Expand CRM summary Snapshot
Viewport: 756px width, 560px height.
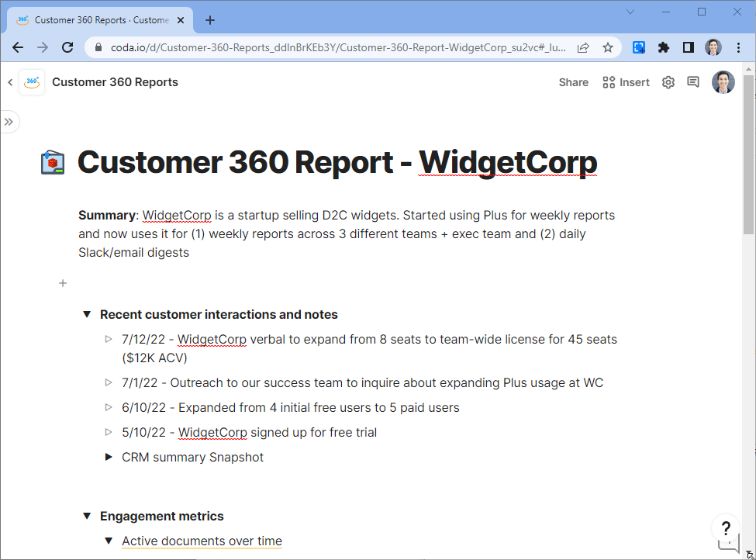[x=109, y=457]
